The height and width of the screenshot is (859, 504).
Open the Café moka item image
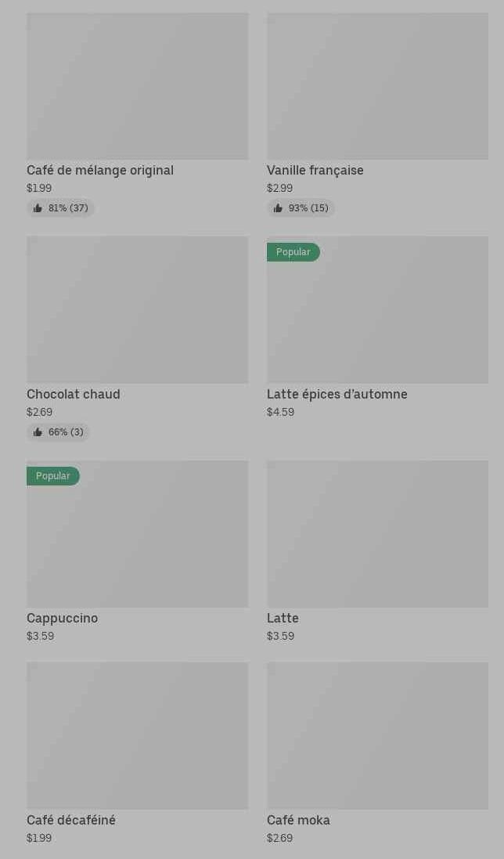tap(377, 736)
